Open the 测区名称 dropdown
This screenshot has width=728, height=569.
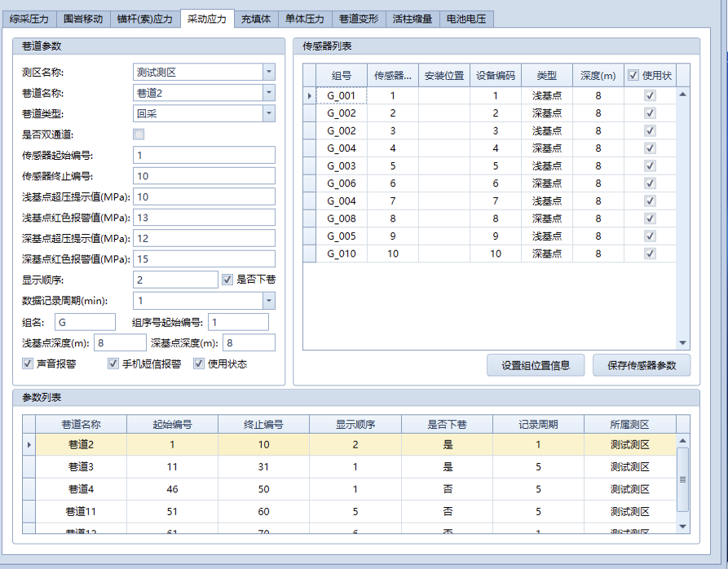point(269,72)
